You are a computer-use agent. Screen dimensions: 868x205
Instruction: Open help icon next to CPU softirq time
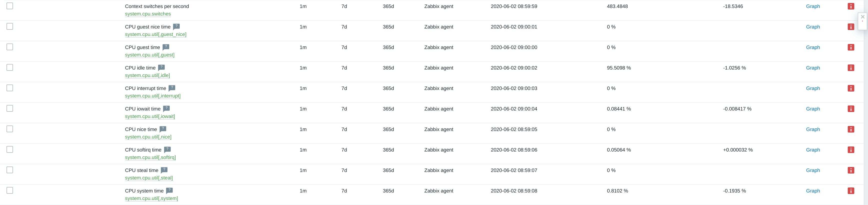167,150
